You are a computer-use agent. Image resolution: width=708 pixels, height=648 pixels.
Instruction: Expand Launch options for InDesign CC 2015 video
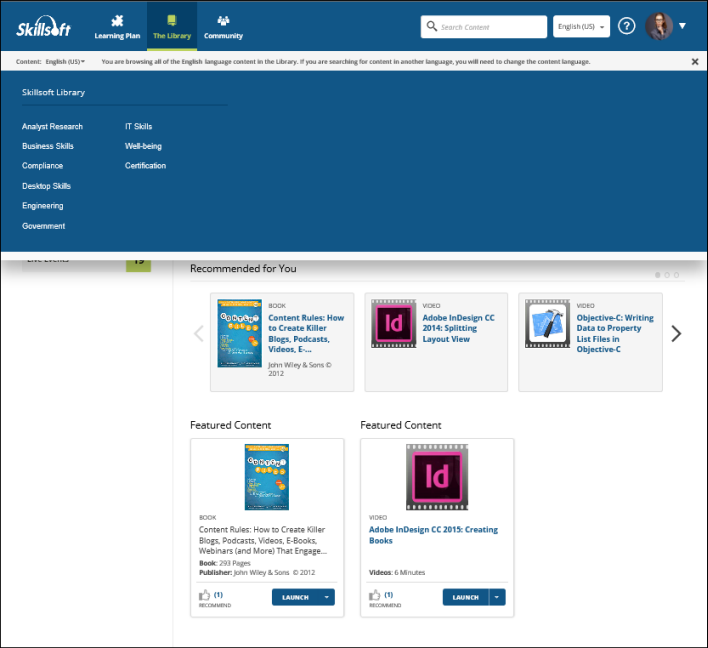[497, 597]
